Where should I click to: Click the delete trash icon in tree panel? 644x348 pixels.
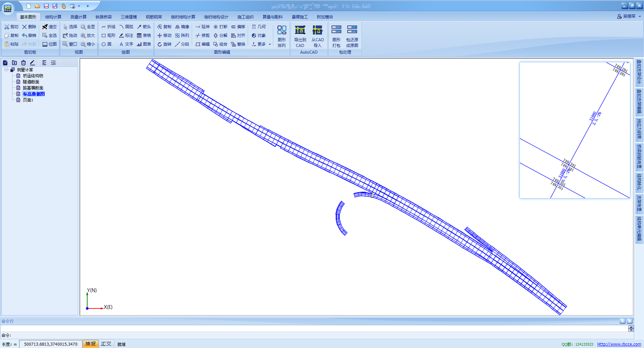(x=23, y=63)
